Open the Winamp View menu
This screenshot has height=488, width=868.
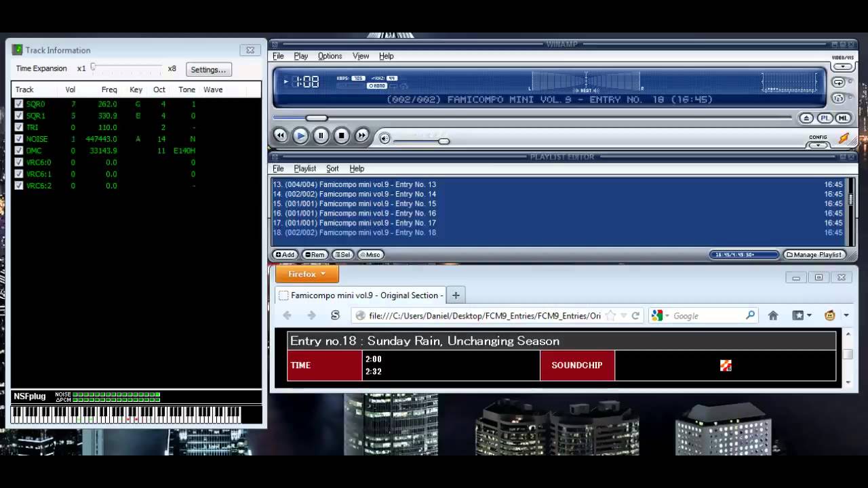click(361, 56)
